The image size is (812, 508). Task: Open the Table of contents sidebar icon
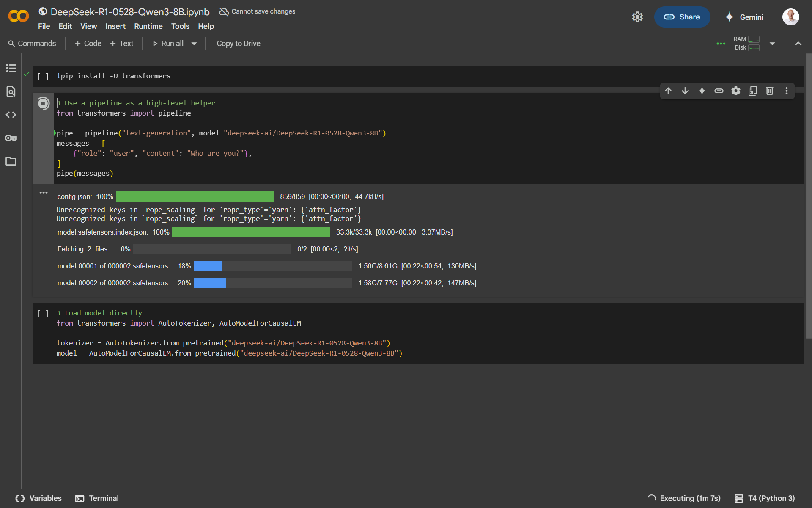pos(11,68)
